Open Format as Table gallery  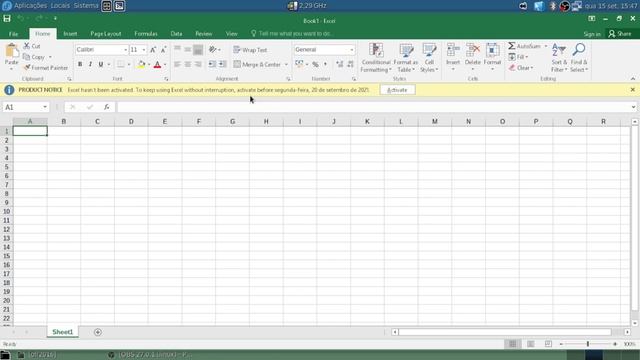pos(406,58)
